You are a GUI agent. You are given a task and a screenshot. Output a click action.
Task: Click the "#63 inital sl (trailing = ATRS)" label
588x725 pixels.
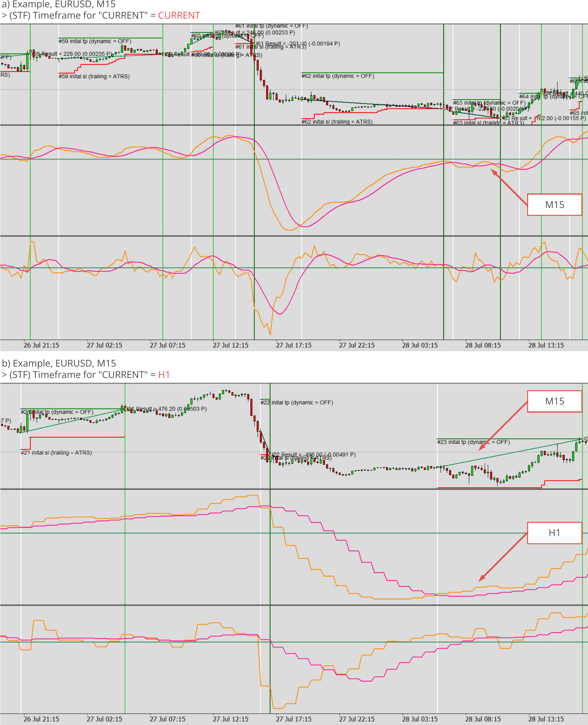tap(488, 123)
